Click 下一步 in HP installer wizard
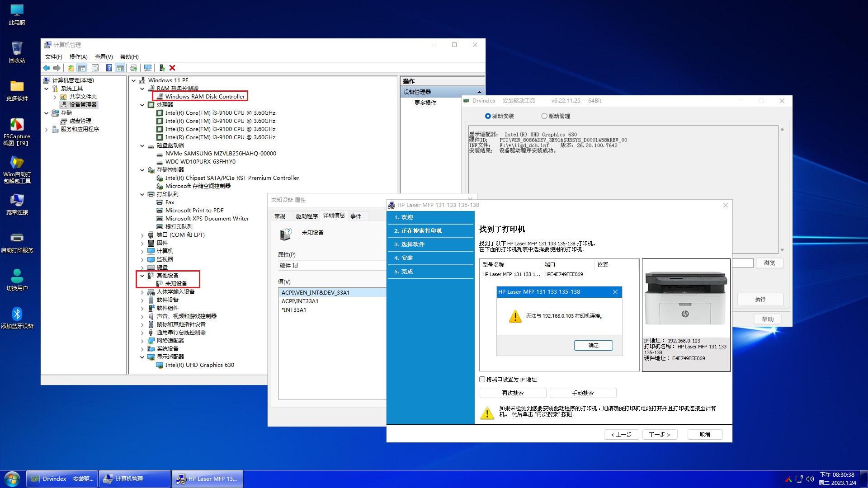Viewport: 868px width, 488px height. click(660, 434)
